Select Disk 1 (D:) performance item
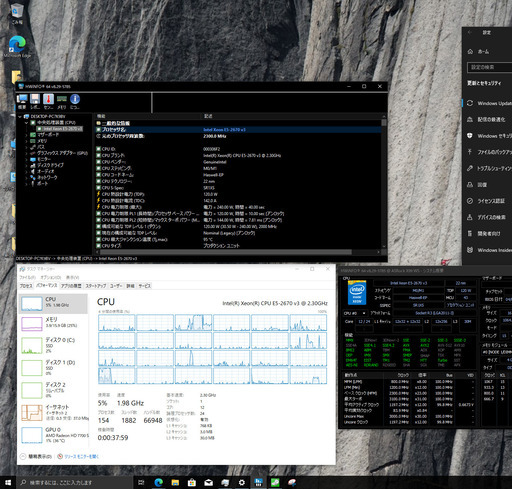The width and height of the screenshot is (512, 489). (x=53, y=367)
